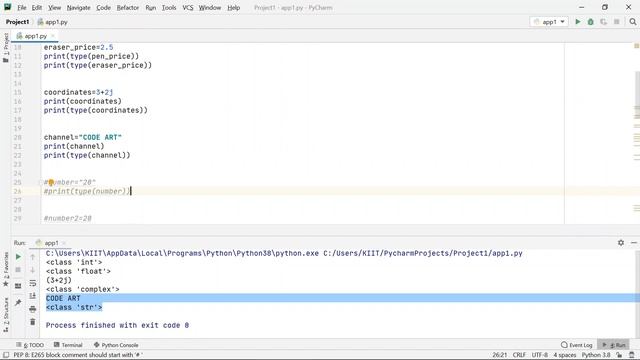Open the Terminal tool window
This screenshot has width=640, height=360.
click(x=68, y=345)
